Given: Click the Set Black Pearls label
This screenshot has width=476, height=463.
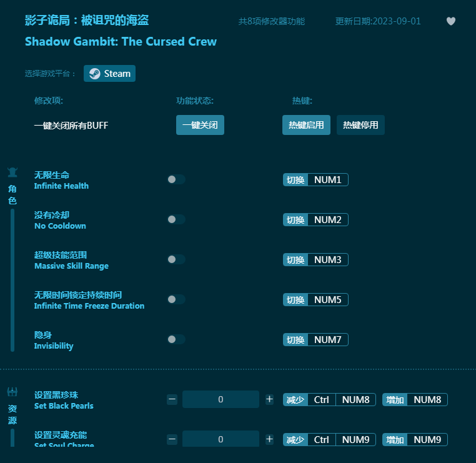Looking at the screenshot, I should click(64, 406).
